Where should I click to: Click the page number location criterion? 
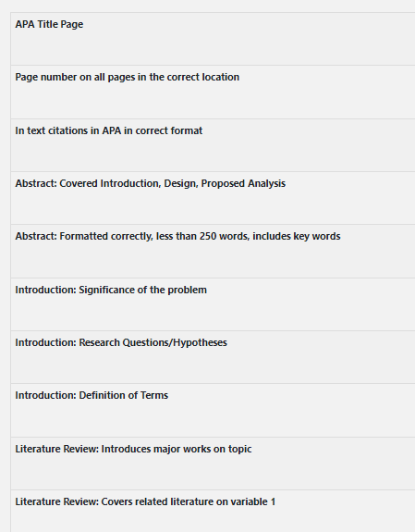pos(213,93)
